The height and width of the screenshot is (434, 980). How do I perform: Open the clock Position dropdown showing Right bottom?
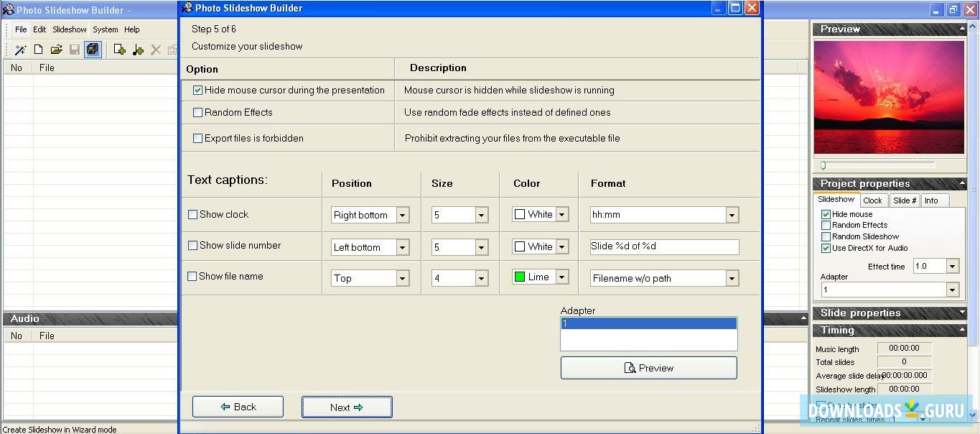click(x=402, y=215)
